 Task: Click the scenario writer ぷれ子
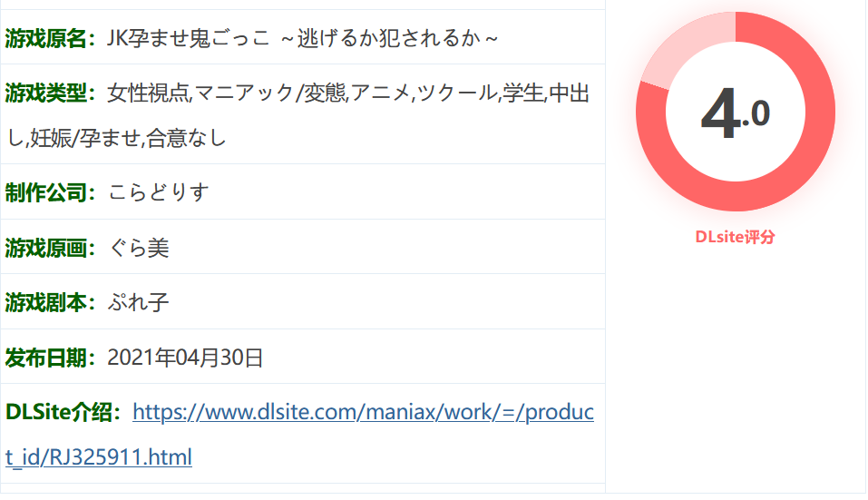138,302
